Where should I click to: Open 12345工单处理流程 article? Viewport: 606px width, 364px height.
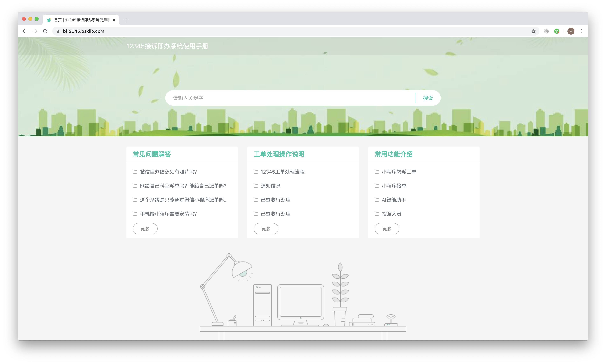[x=282, y=172]
